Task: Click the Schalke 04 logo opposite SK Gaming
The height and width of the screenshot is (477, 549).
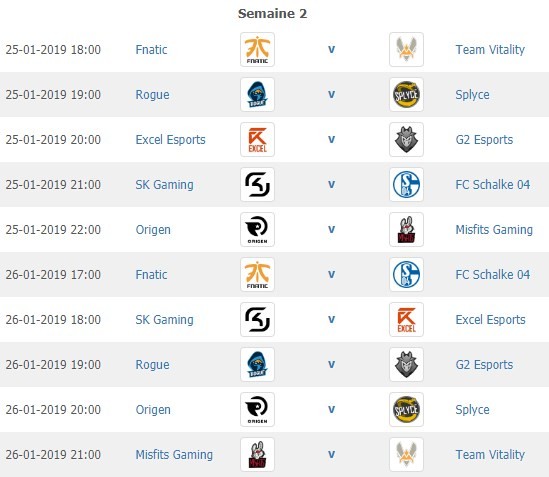Action: click(x=406, y=185)
